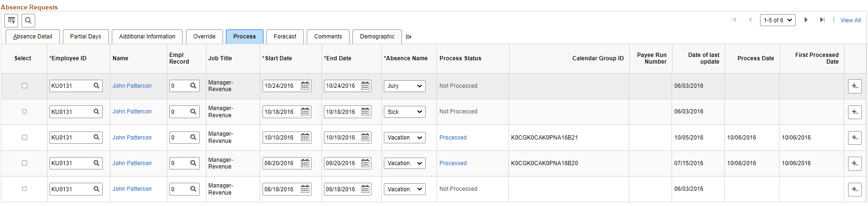Open John Patterson link in 08/18/2016 row
The width and height of the screenshot is (868, 206).
pyautogui.click(x=132, y=189)
